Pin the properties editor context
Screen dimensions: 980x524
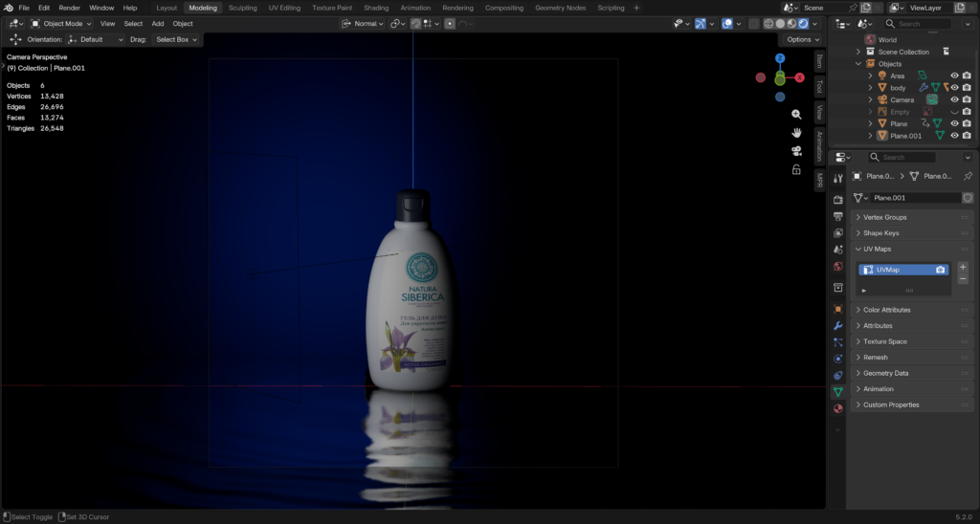(x=968, y=176)
